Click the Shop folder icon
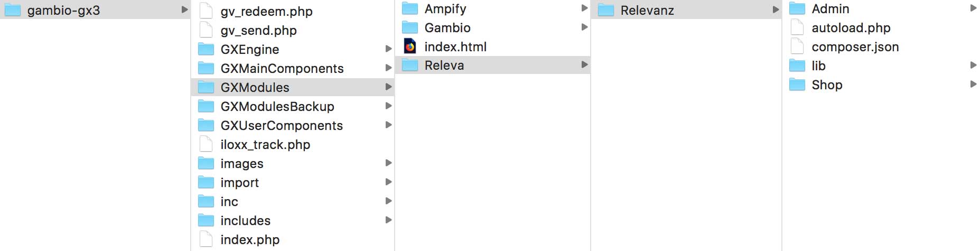This screenshot has width=980, height=251. (797, 85)
